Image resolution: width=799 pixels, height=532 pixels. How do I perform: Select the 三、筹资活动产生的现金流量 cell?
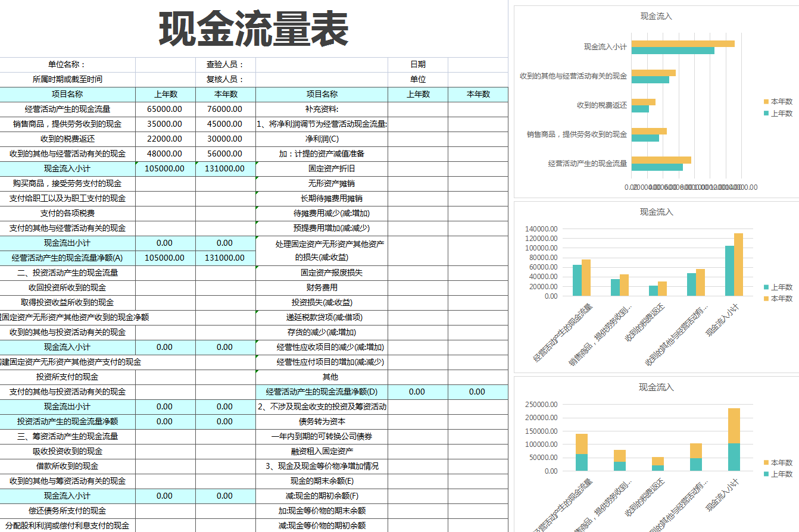point(67,436)
